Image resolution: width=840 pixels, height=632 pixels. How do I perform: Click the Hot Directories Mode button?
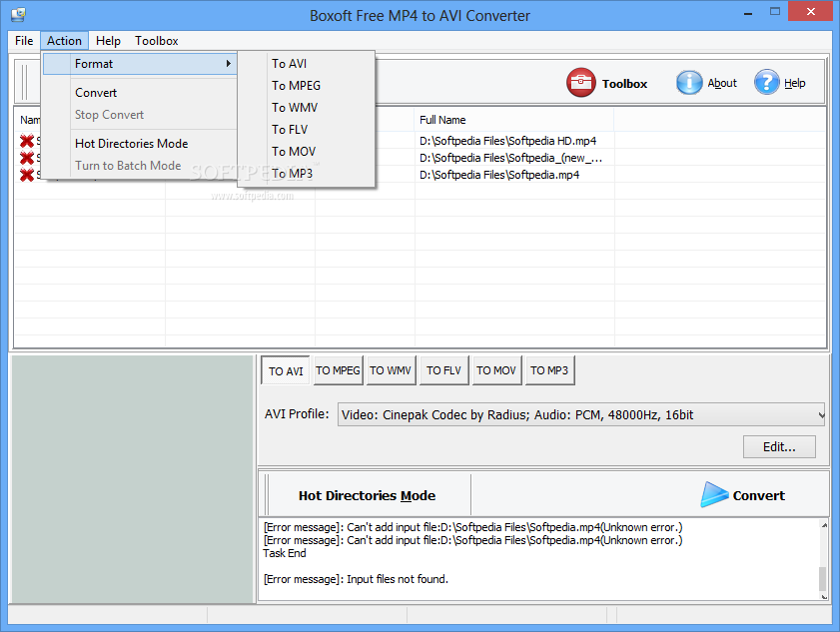pyautogui.click(x=367, y=495)
